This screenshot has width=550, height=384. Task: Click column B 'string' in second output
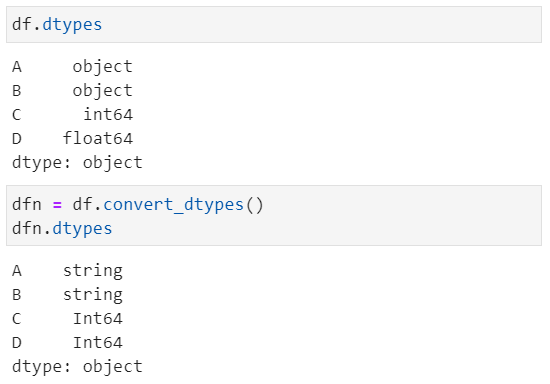click(x=93, y=295)
